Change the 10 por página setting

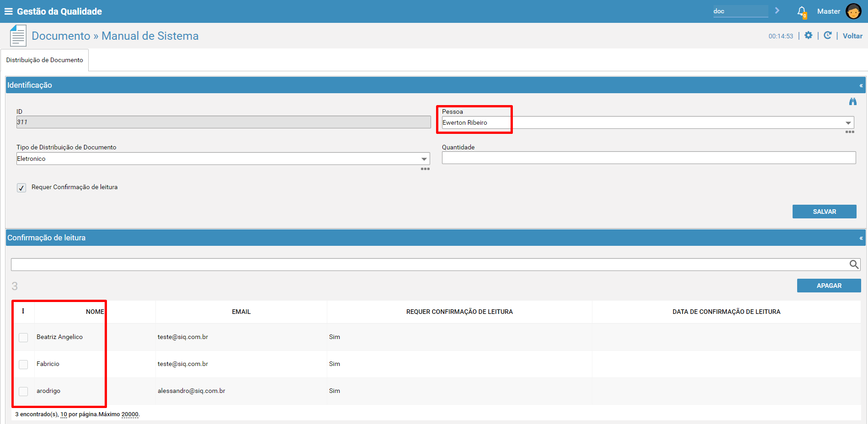point(64,414)
